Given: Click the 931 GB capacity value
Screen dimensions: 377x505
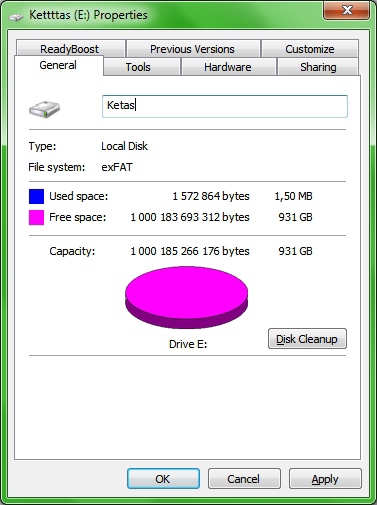Looking at the screenshot, I should 295,251.
